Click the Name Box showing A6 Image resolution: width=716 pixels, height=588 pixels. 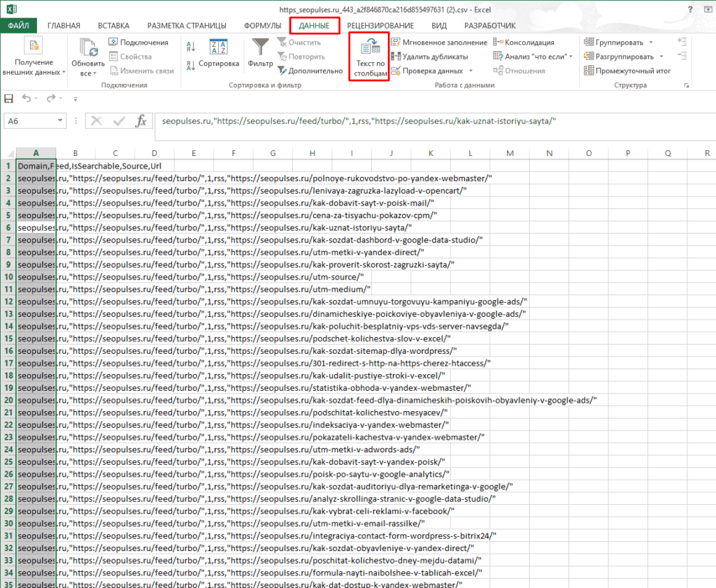click(29, 121)
